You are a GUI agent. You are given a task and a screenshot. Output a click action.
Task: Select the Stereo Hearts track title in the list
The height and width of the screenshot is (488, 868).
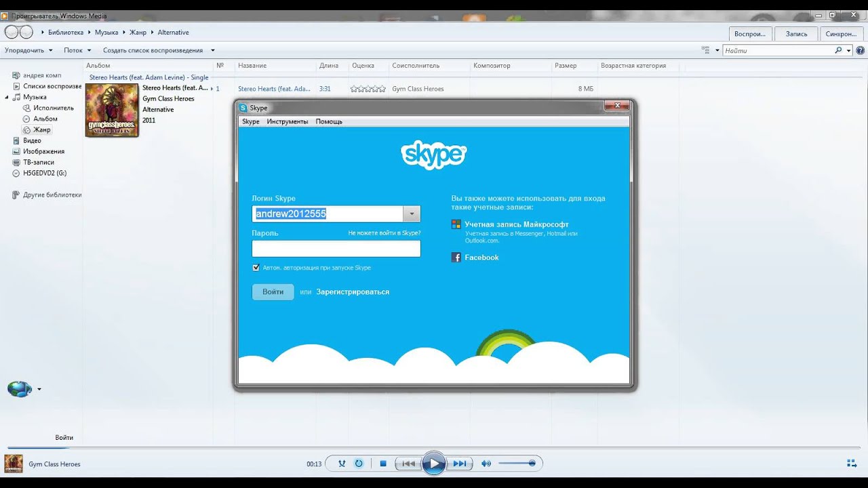tap(274, 89)
